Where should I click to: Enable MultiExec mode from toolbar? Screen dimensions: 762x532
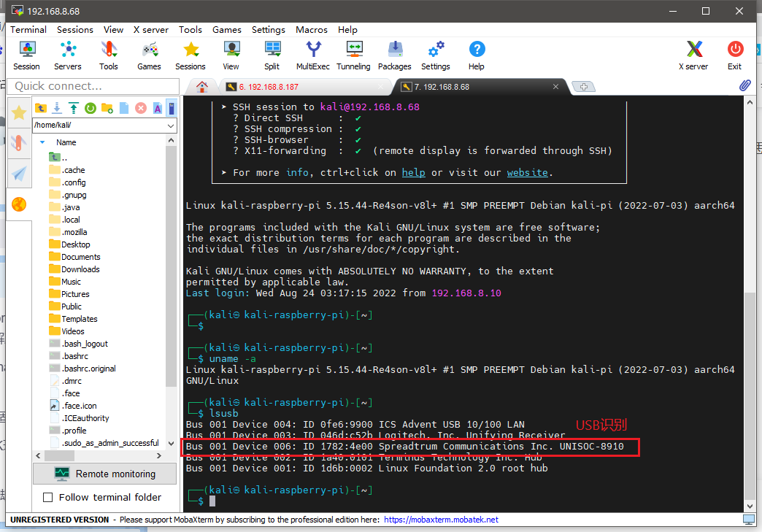point(313,56)
